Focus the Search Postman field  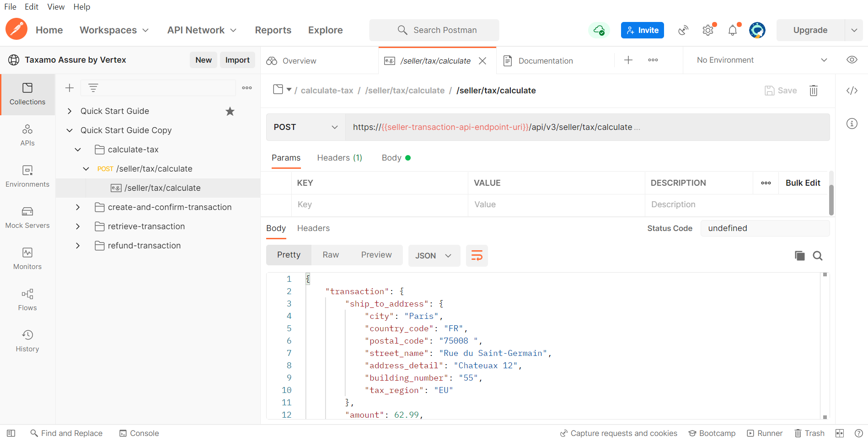tap(434, 30)
